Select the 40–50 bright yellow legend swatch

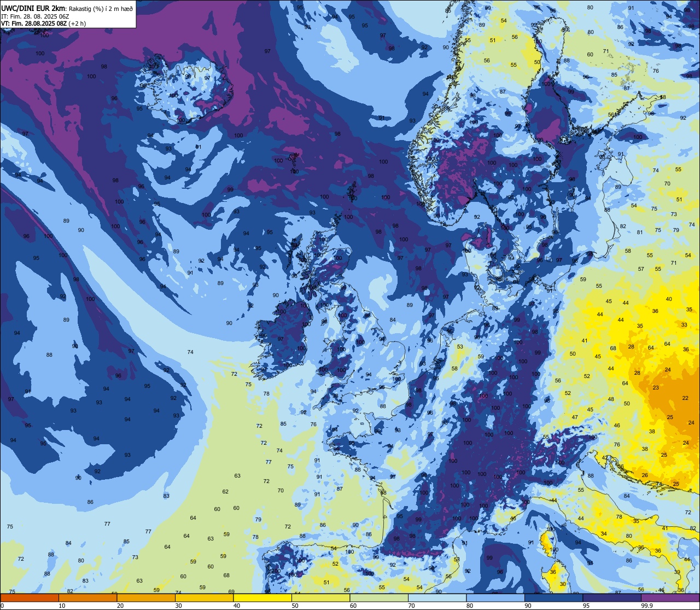[262, 598]
